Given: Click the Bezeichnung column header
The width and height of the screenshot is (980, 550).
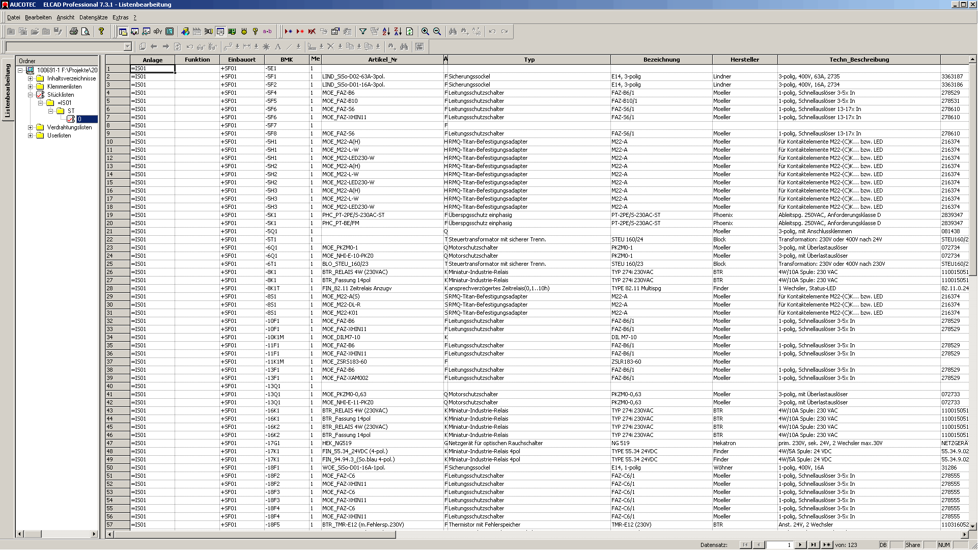Looking at the screenshot, I should pos(661,60).
